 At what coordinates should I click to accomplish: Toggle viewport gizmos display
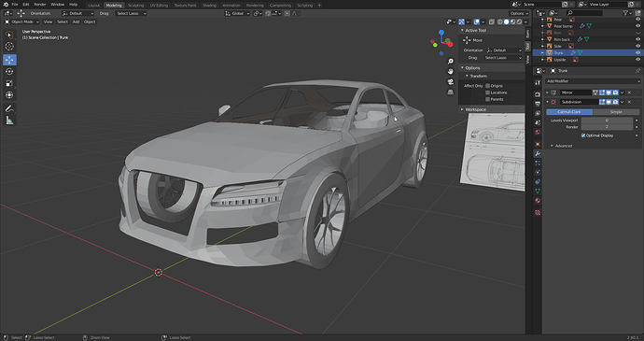462,21
